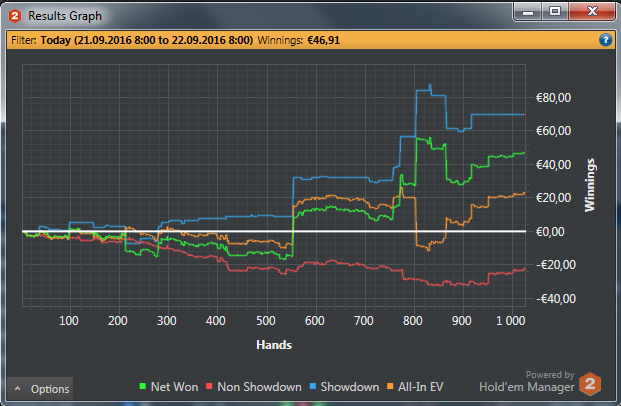Click the 500 hands axis label

[x=265, y=320]
